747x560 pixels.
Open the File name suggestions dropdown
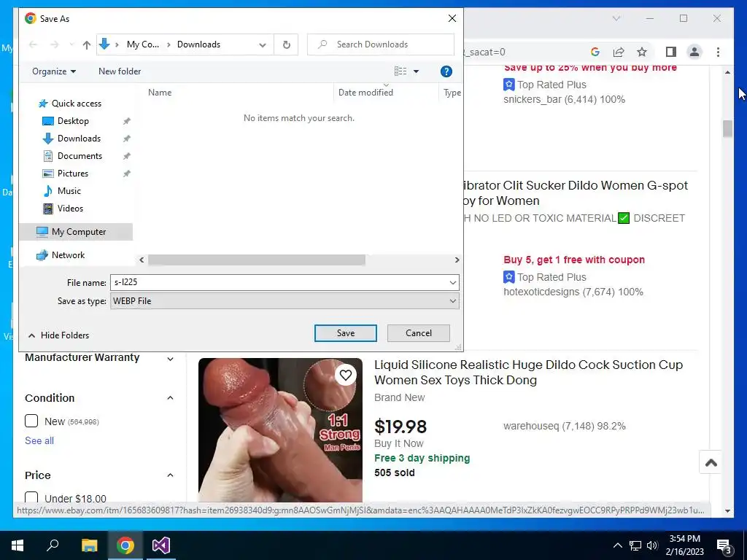452,283
